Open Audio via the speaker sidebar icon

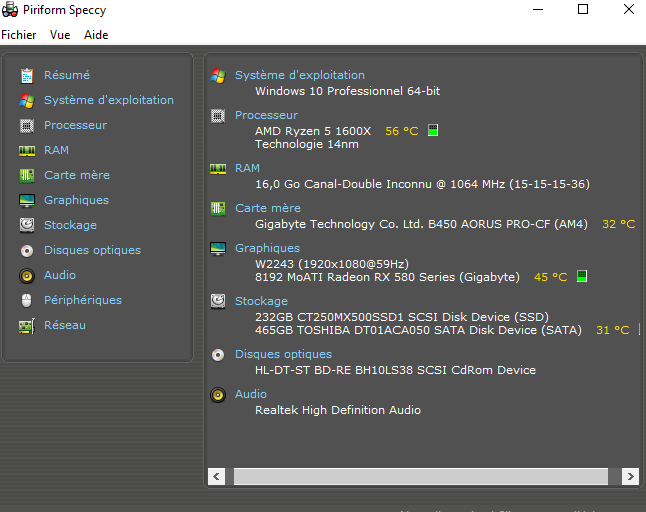(x=27, y=275)
